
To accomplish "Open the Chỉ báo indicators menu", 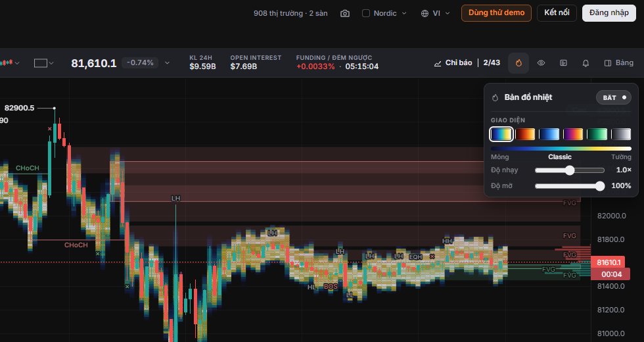I will point(453,63).
